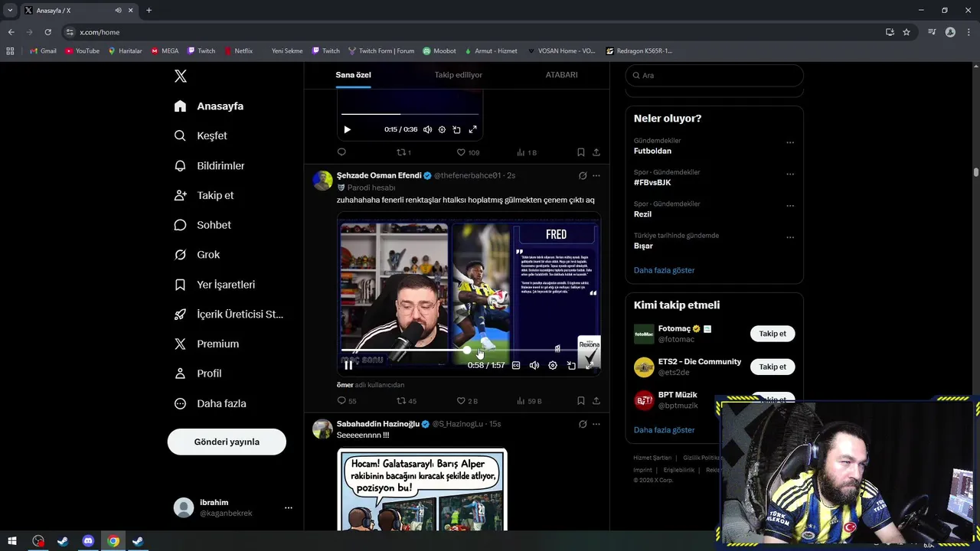Show more trends under Neler oluyor
This screenshot has width=980, height=551.
click(x=664, y=270)
